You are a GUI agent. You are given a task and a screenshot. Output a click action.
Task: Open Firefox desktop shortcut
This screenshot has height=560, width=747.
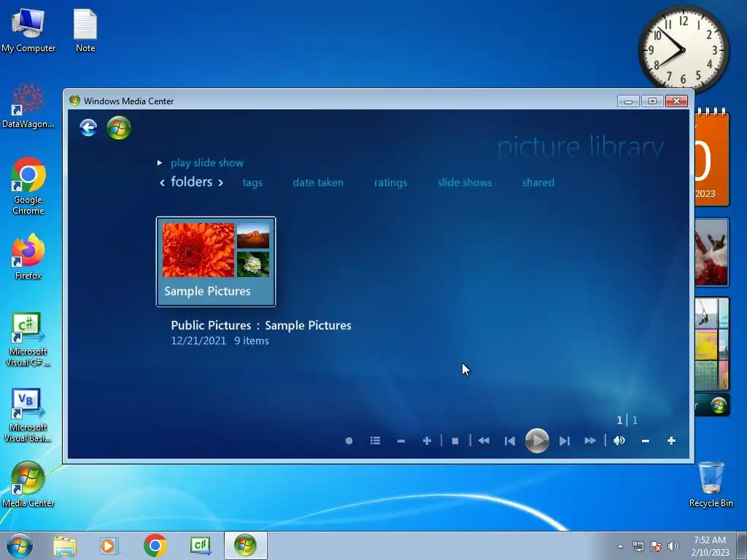tap(28, 256)
